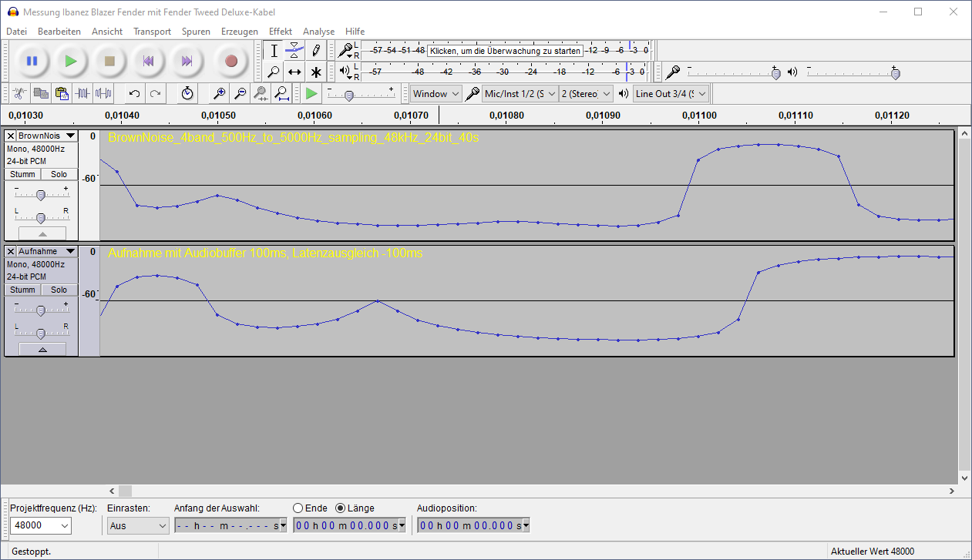
Task: Open the Line Out 3/4 playback device dropdown
Action: [x=671, y=93]
